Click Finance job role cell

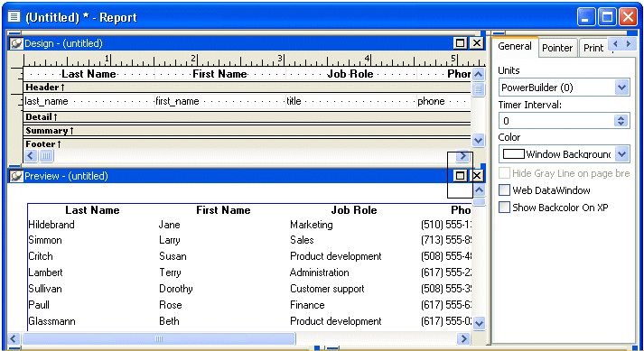[x=307, y=305]
